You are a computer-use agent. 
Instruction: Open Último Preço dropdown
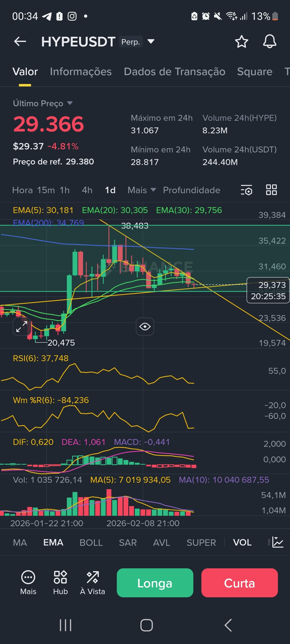click(x=43, y=103)
